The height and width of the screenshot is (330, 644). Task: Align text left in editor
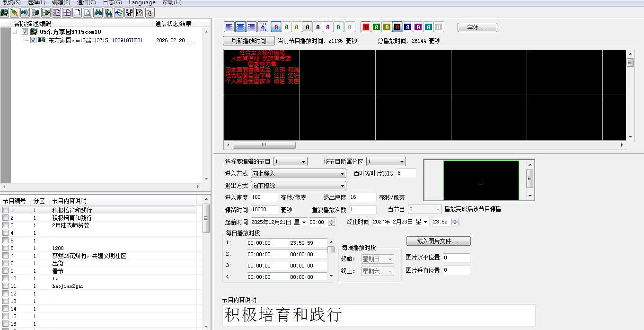229,27
